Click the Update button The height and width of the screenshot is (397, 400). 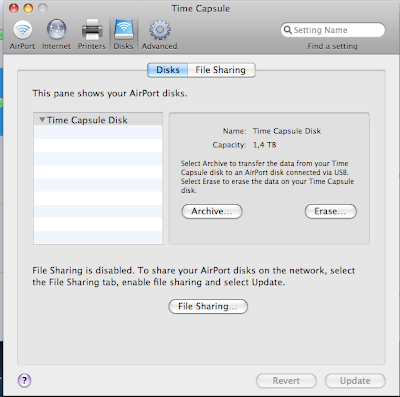[355, 381]
